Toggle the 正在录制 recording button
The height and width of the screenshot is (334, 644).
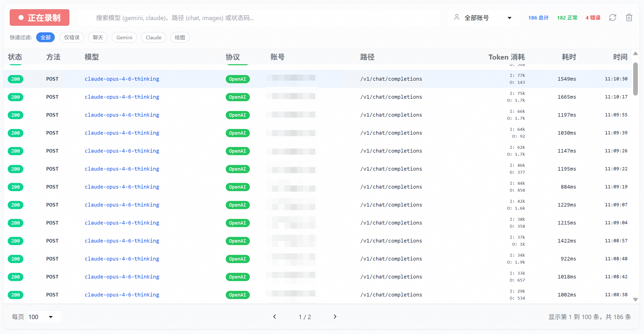click(40, 18)
